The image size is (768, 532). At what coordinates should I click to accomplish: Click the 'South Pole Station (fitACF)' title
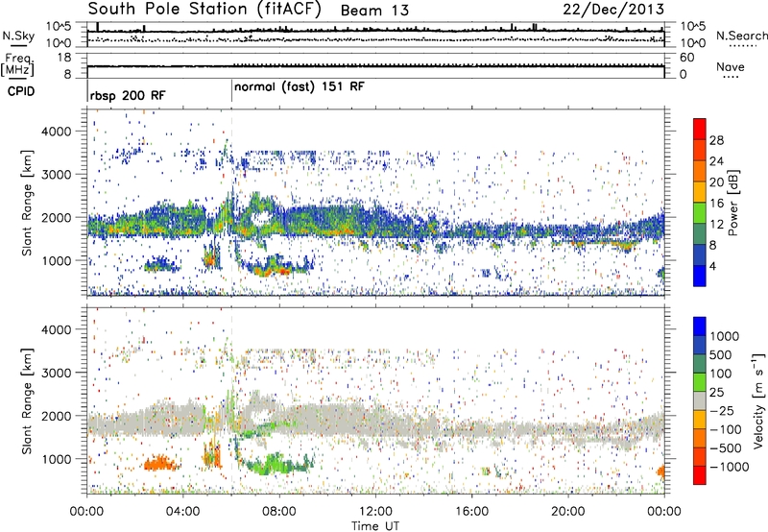[x=204, y=10]
